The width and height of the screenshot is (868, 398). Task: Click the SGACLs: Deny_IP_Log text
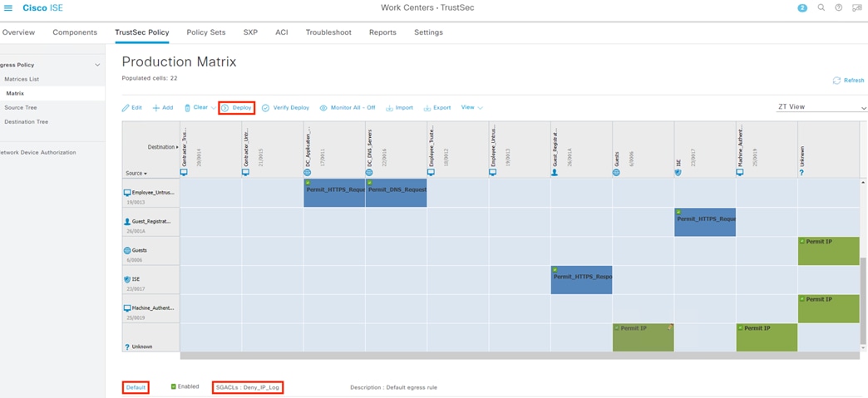click(x=248, y=387)
